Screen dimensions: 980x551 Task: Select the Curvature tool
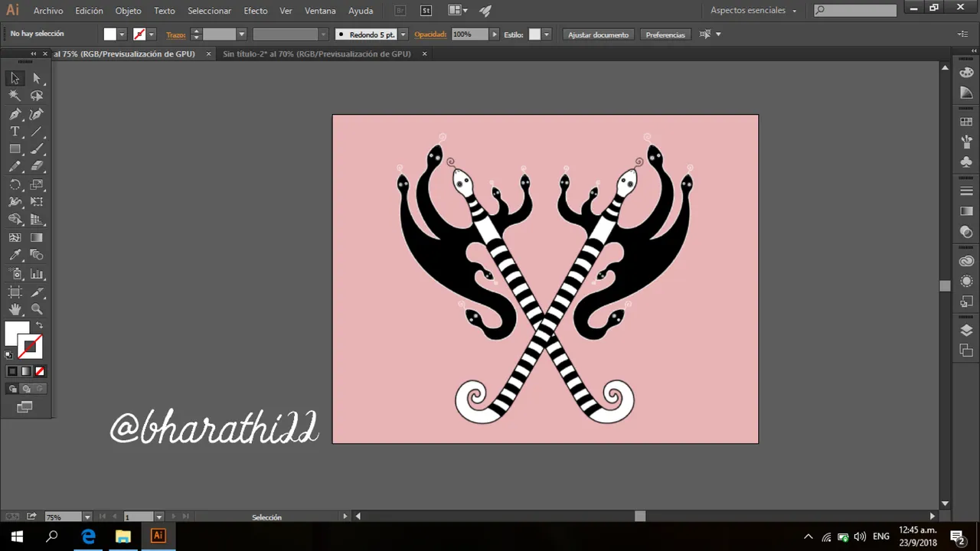[x=37, y=114]
